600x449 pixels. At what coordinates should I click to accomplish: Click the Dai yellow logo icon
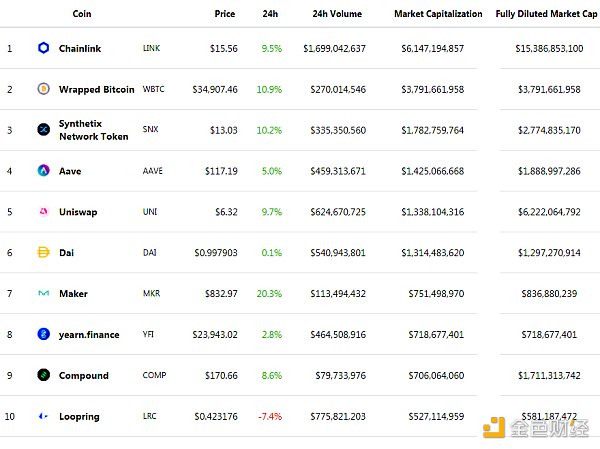43,253
